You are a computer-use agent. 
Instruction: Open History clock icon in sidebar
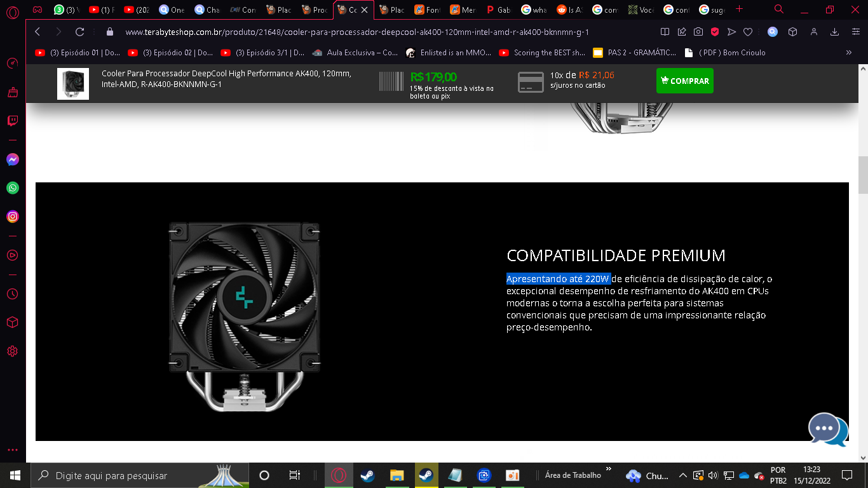pos(12,294)
